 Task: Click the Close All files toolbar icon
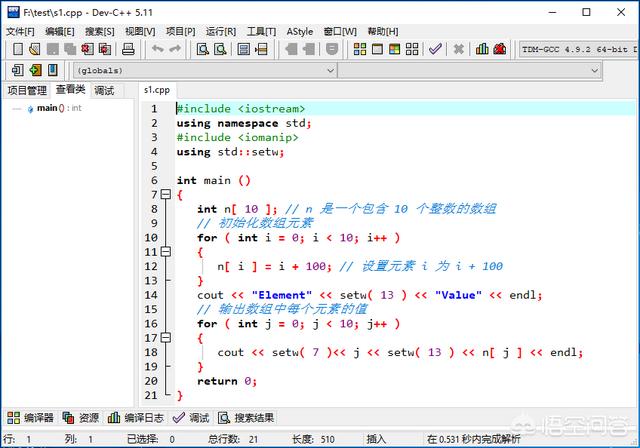(104, 49)
